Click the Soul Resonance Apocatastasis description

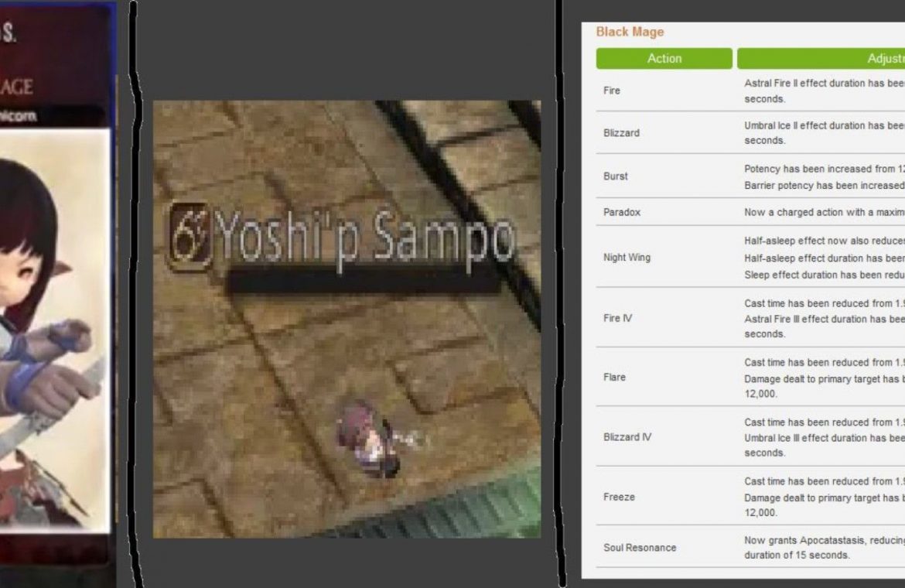(825, 548)
